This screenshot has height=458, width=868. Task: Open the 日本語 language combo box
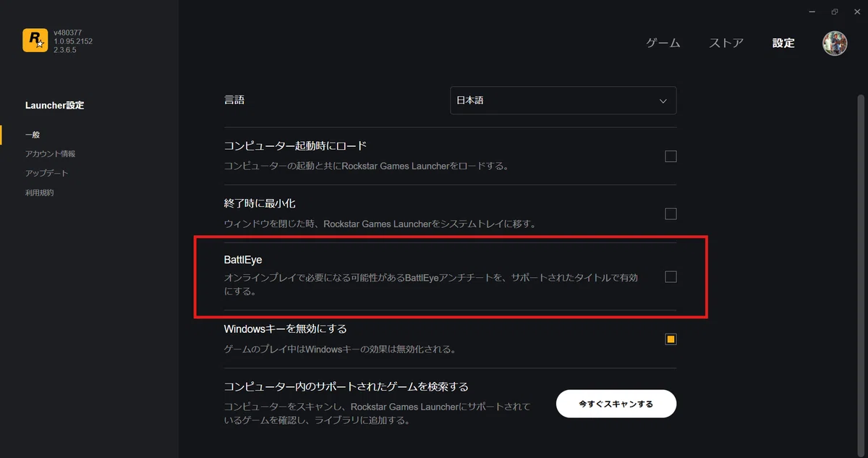pyautogui.click(x=563, y=101)
